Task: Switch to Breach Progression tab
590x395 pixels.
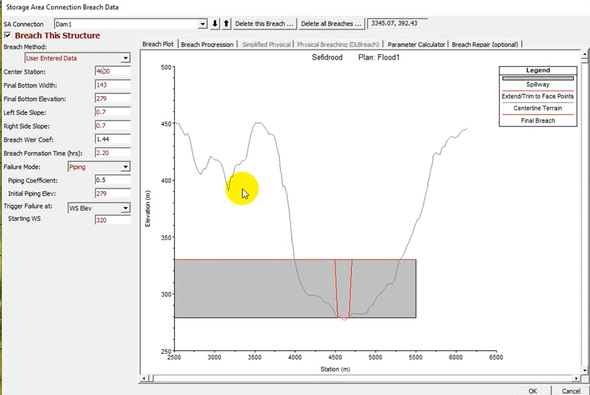Action: (207, 44)
